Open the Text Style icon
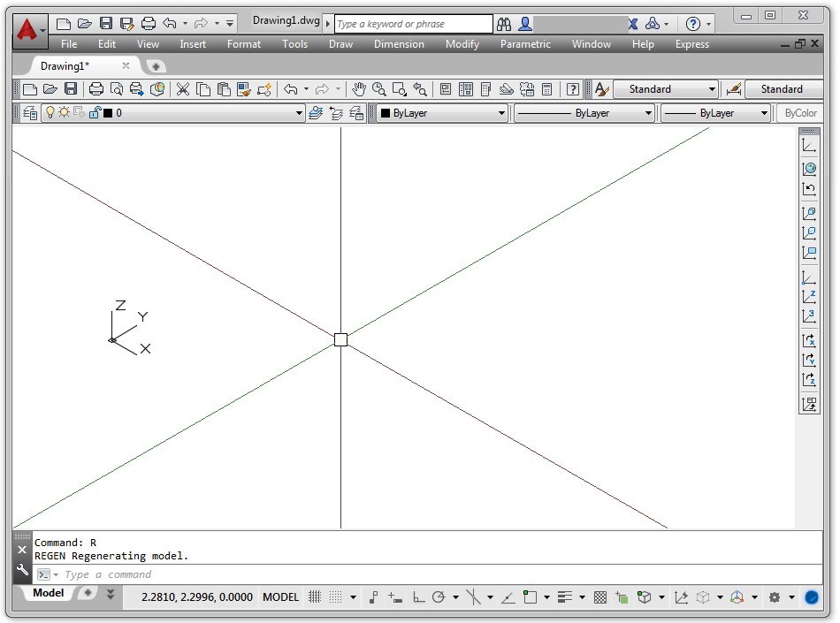The height and width of the screenshot is (623, 840). [601, 89]
